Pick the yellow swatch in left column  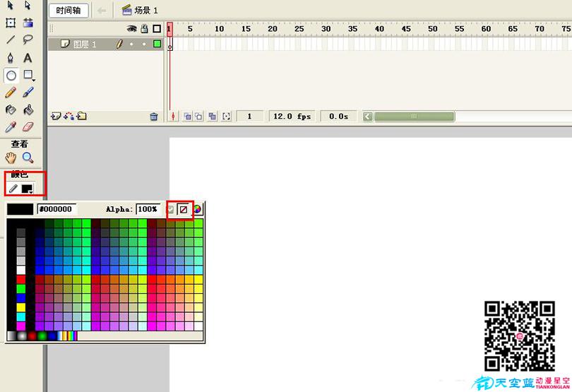click(21, 308)
